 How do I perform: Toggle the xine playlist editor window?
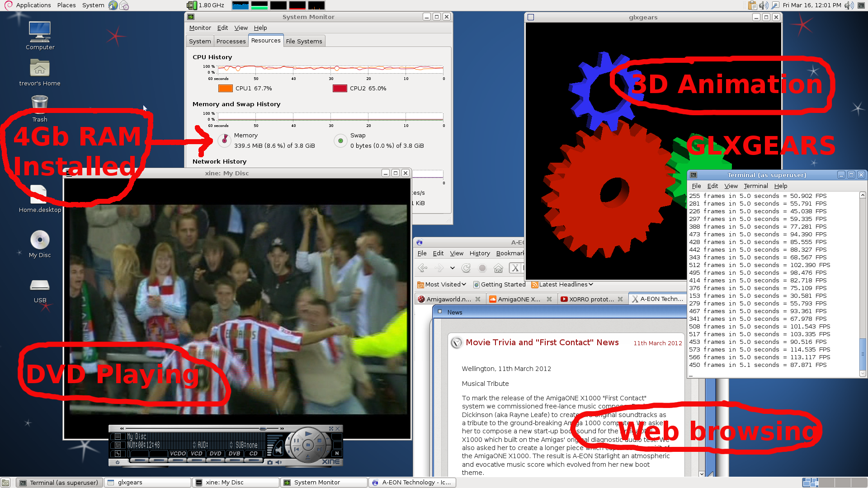pos(118,436)
